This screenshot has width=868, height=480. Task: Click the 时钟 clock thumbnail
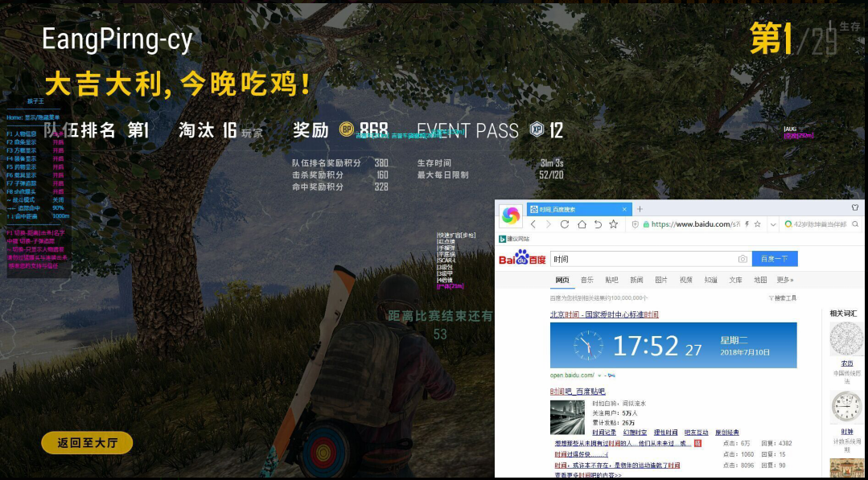[846, 408]
